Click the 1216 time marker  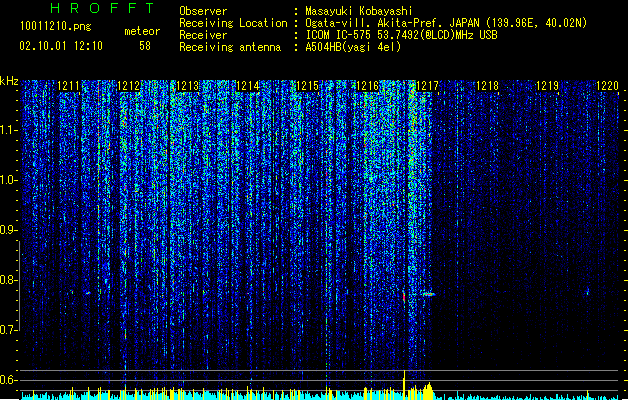click(x=367, y=86)
